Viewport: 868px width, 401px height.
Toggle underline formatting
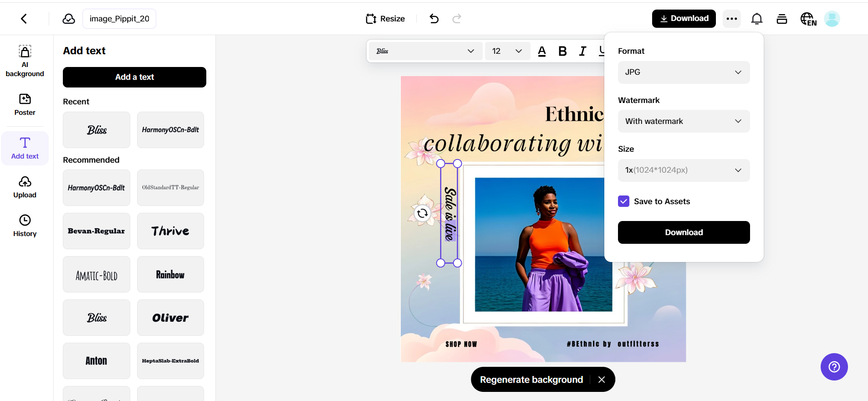[602, 51]
